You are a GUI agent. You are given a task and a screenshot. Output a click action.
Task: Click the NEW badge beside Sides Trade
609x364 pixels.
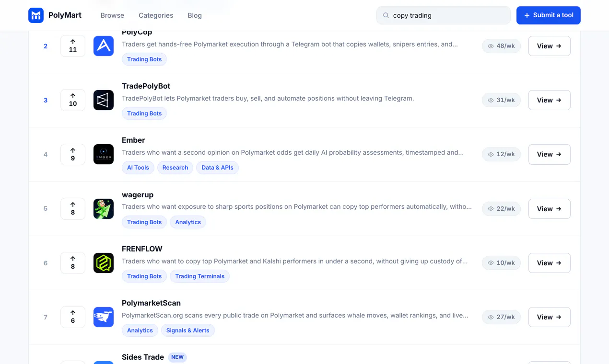pos(177,357)
